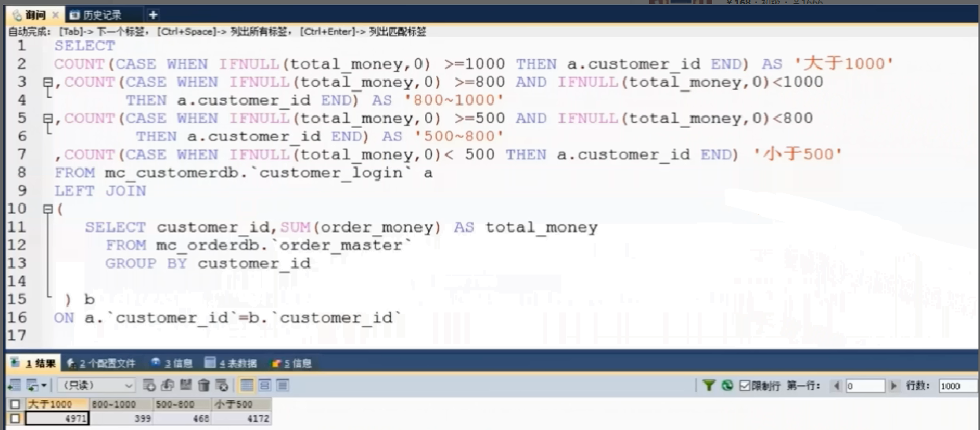Switch to form view icon in results
980x430 pixels.
click(x=268, y=386)
